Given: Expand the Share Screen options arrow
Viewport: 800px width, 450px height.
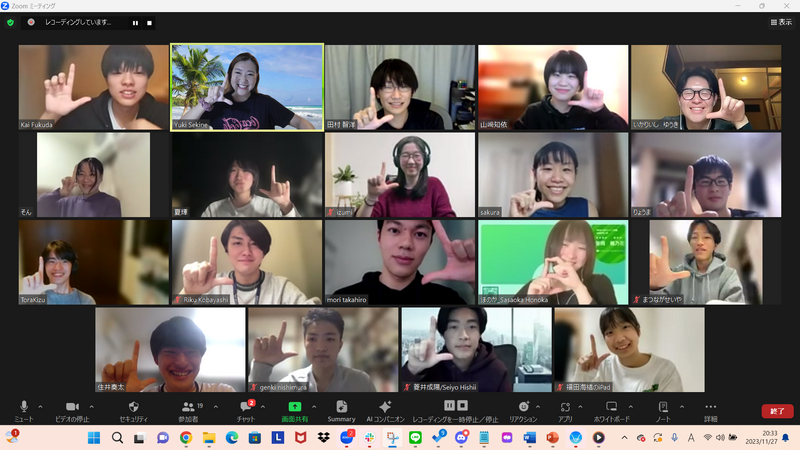Looking at the screenshot, I should [314, 406].
